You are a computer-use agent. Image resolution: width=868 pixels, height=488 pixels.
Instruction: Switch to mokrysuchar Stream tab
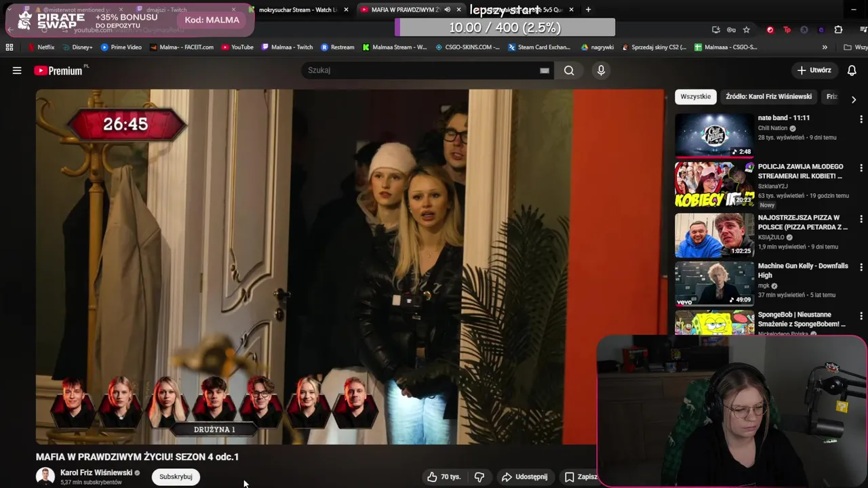tap(297, 9)
